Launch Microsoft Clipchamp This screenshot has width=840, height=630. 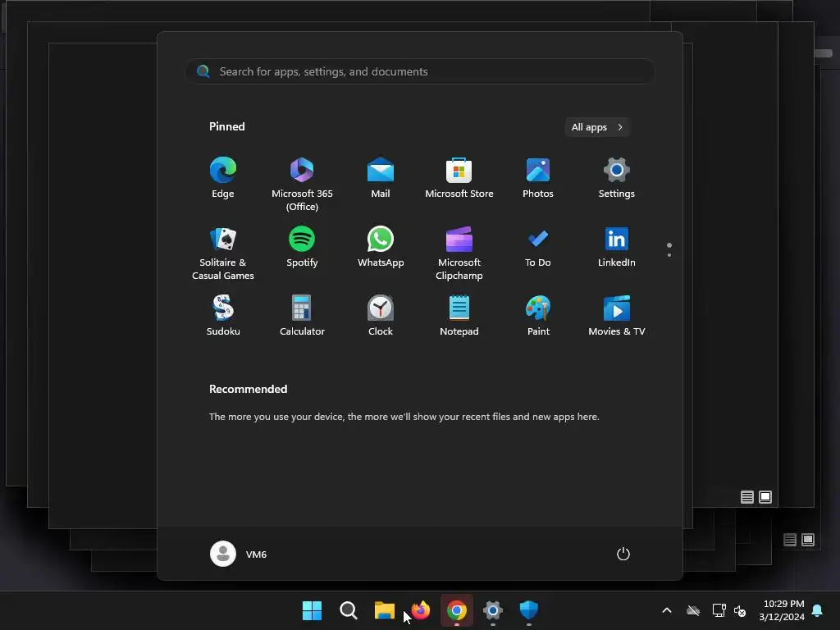[x=459, y=253]
